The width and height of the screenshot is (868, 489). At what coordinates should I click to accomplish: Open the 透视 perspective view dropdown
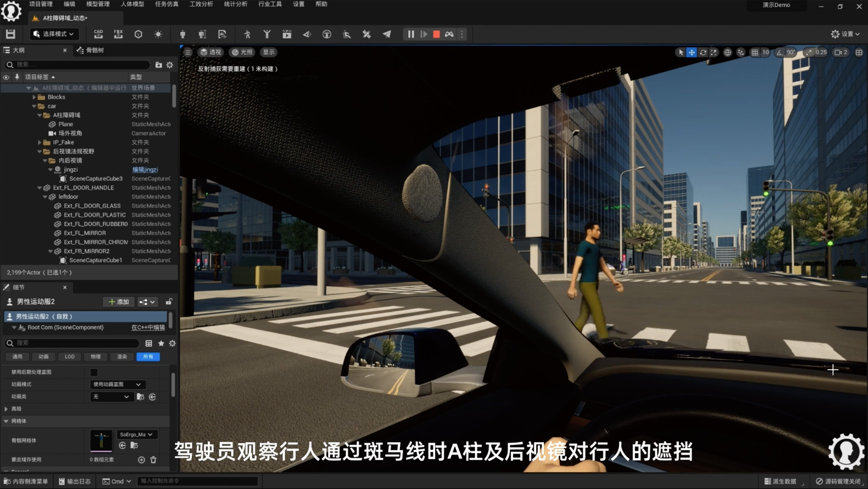tap(211, 52)
